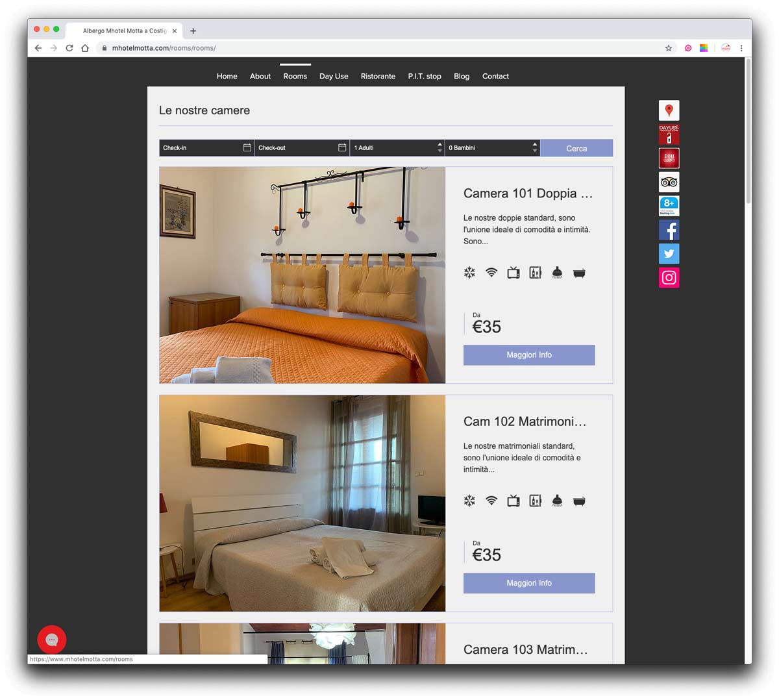779x700 pixels.
Task: Click the Cerca search button
Action: [576, 148]
